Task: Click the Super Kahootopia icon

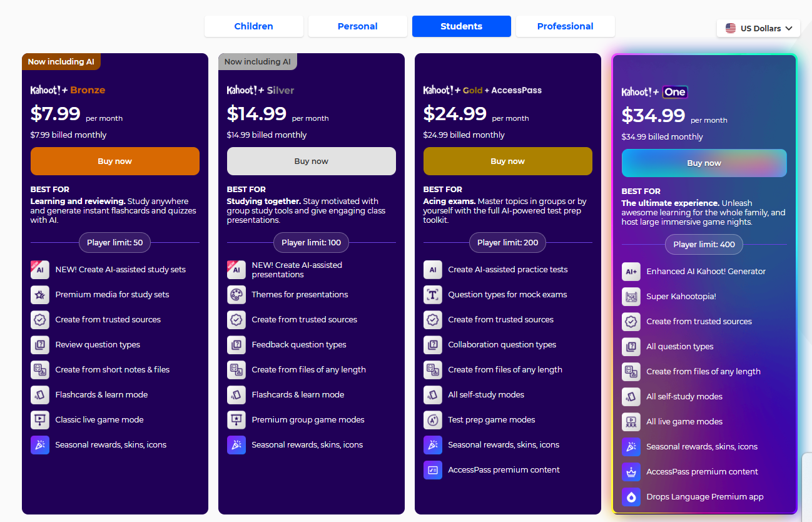Action: (631, 297)
